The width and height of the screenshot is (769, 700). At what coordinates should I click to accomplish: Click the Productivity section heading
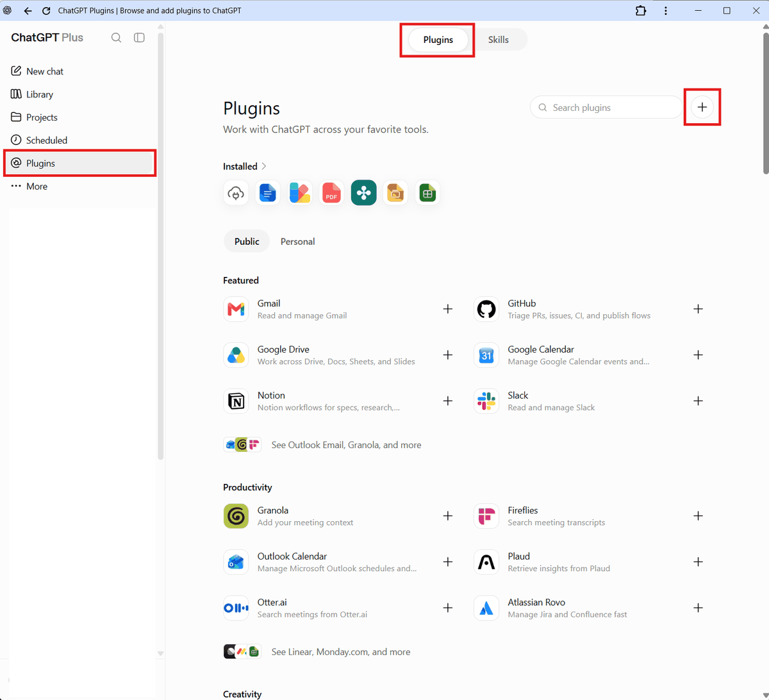[x=247, y=487]
